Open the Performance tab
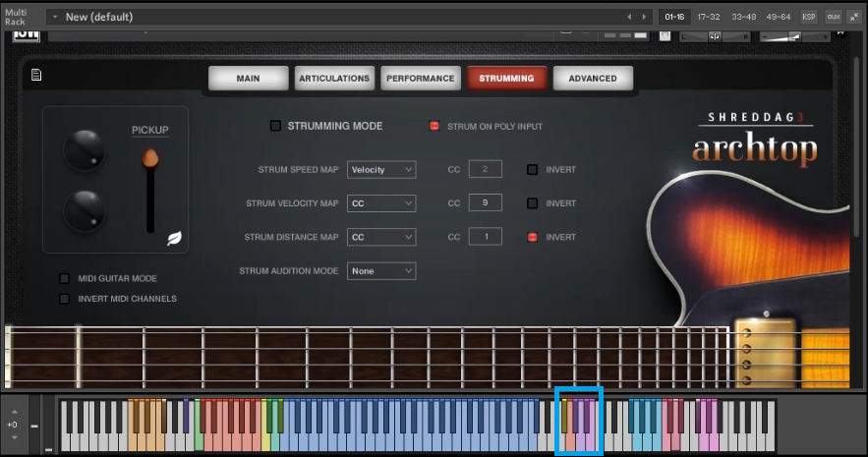 pos(420,78)
